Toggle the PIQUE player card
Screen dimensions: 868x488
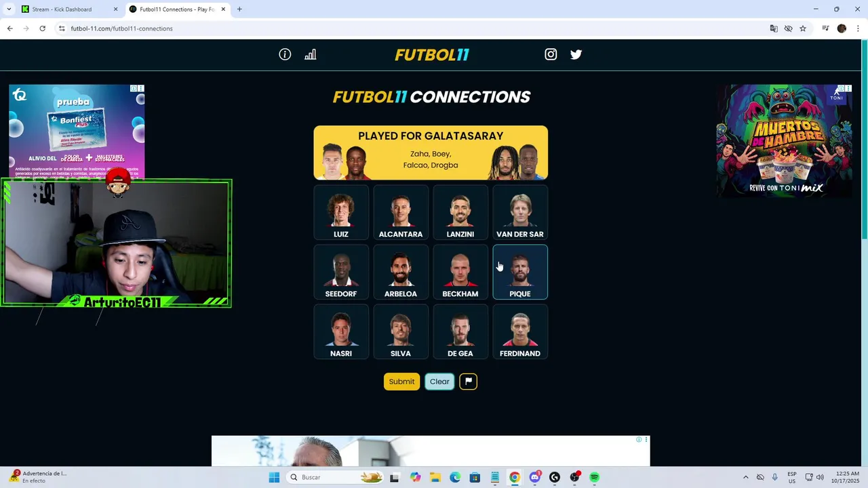520,272
